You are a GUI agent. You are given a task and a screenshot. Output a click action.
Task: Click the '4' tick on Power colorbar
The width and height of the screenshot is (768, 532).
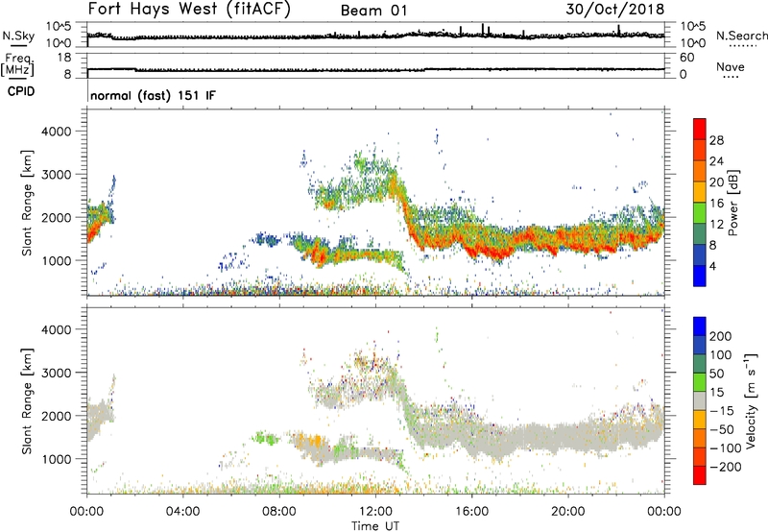712,266
